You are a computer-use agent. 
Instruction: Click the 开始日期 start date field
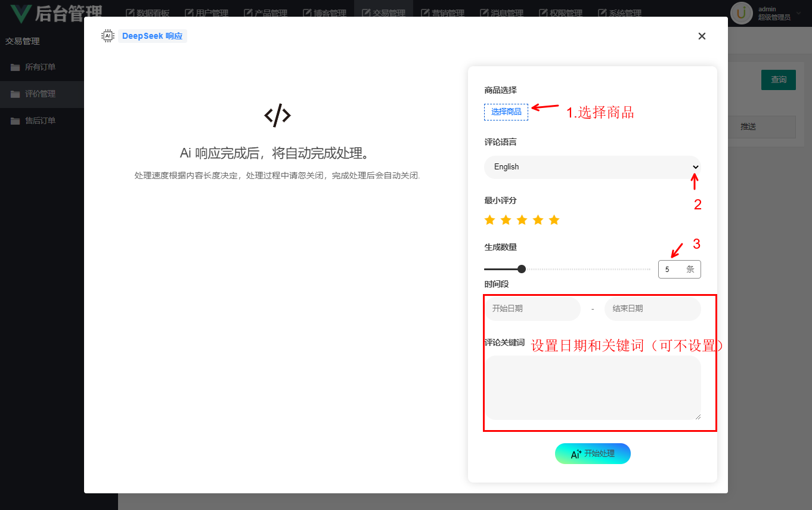click(532, 309)
